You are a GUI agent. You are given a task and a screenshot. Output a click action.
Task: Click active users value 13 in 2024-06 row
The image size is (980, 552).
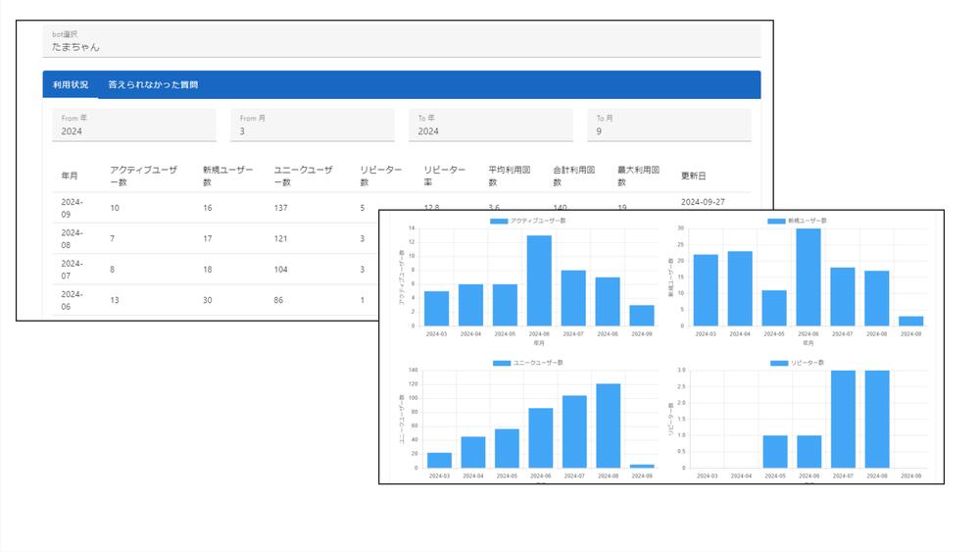point(115,300)
